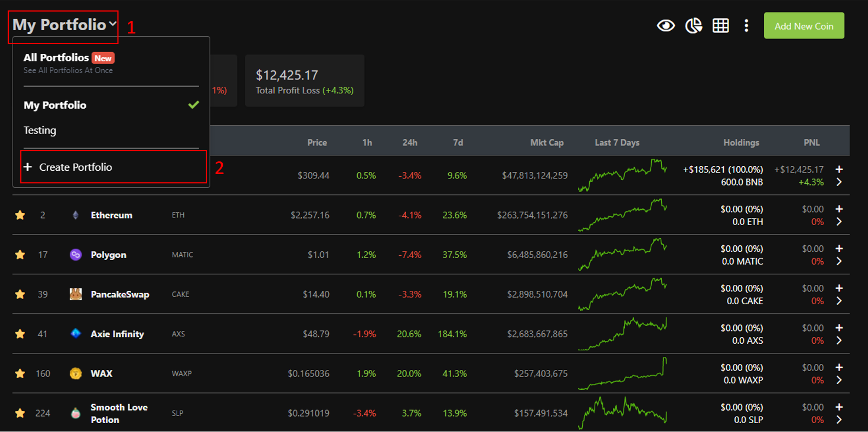The image size is (868, 432).
Task: Choose My Portfolio with the green checkmark
Action: [111, 105]
